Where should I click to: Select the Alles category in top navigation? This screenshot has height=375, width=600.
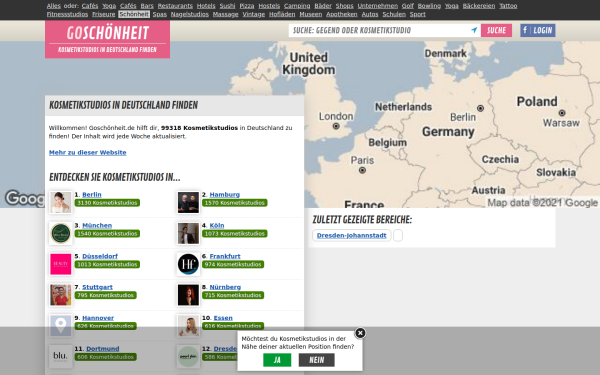(x=54, y=6)
